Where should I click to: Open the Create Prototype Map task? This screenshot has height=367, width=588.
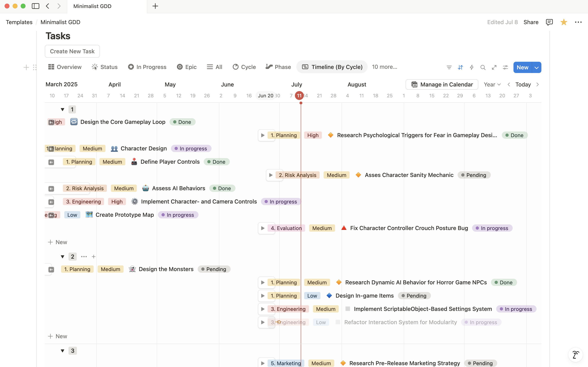[125, 215]
